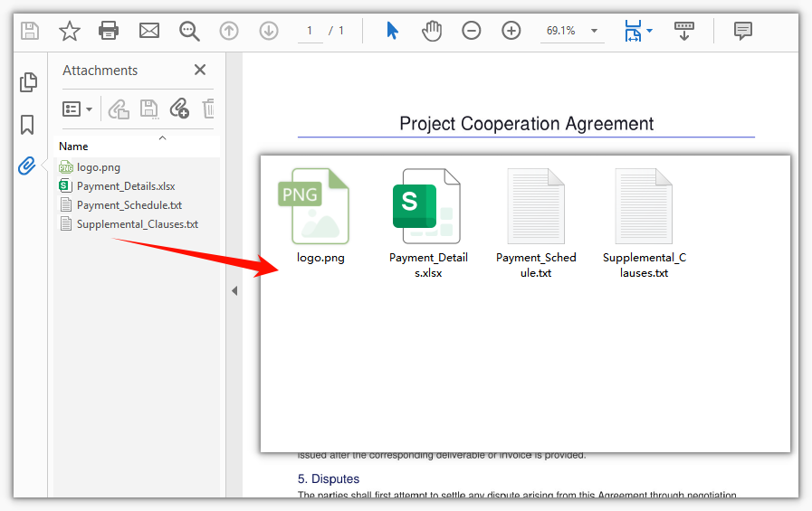
Task: Click the large Supplemental_Clauses.txt file thumbnail
Action: (644, 206)
